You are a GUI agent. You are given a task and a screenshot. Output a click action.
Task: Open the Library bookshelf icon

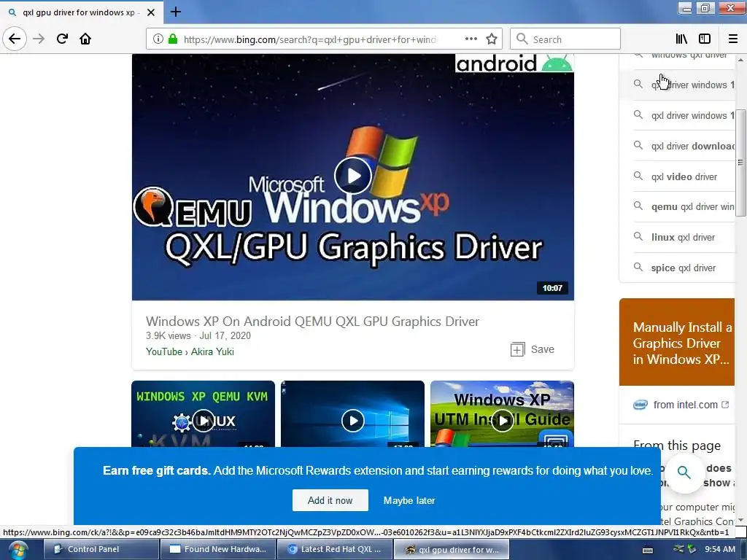point(681,39)
